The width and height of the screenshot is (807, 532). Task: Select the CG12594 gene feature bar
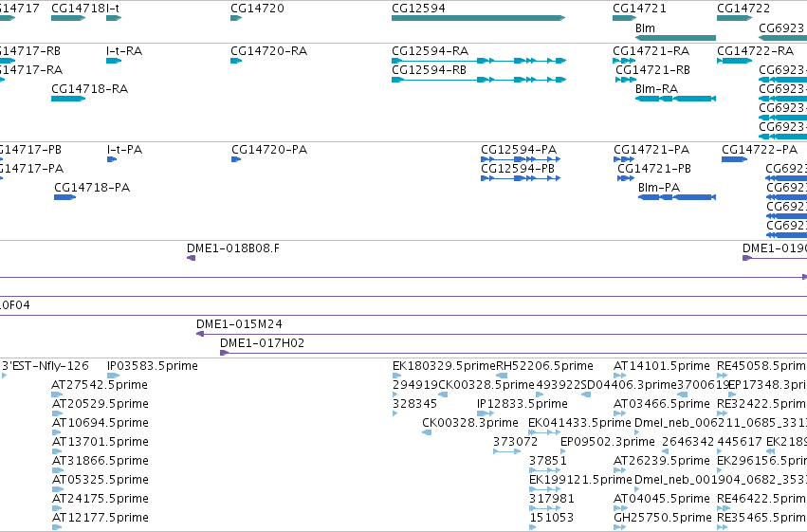coord(478,18)
